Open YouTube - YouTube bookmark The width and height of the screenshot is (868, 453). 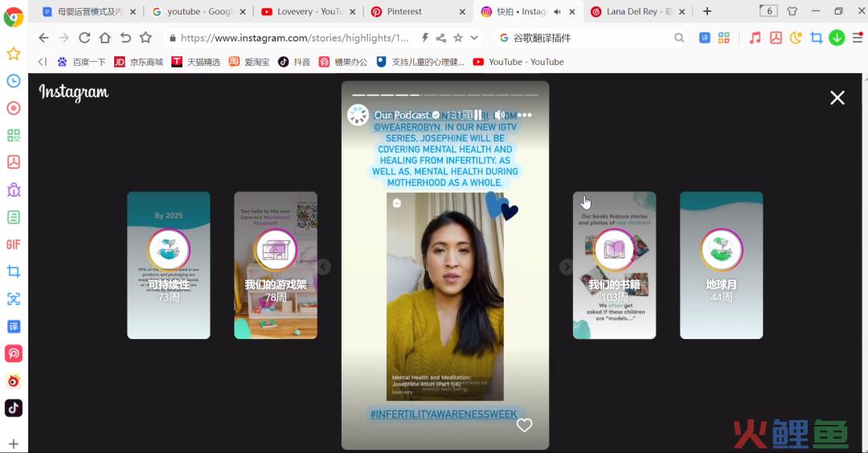coord(518,62)
